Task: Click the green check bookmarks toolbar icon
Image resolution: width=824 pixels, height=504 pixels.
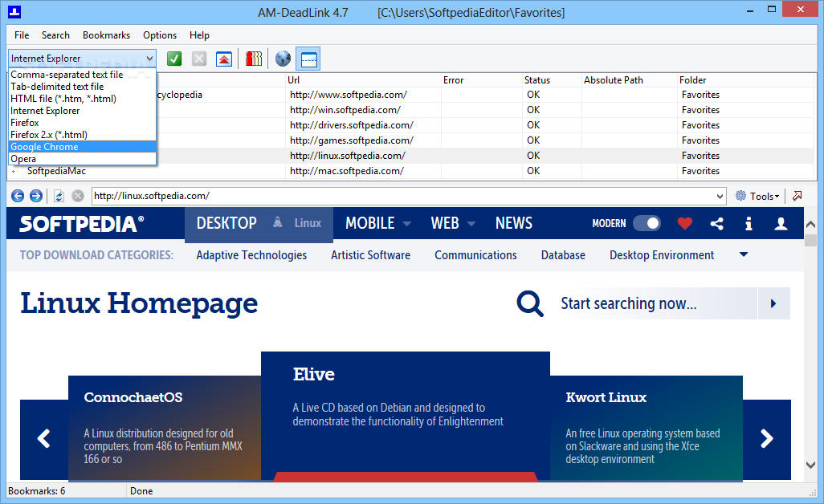Action: coord(174,59)
